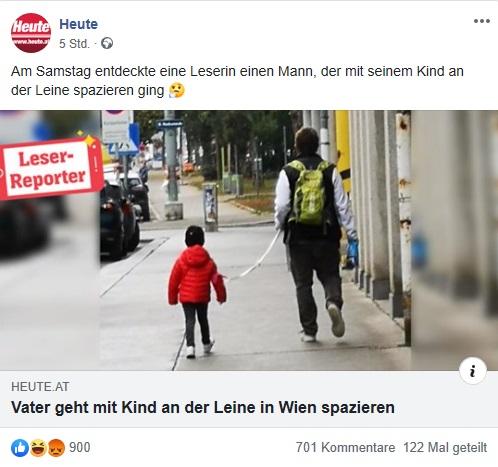Click the Leser-Reporter badge on image
This screenshot has width=498, height=467.
pyautogui.click(x=50, y=168)
